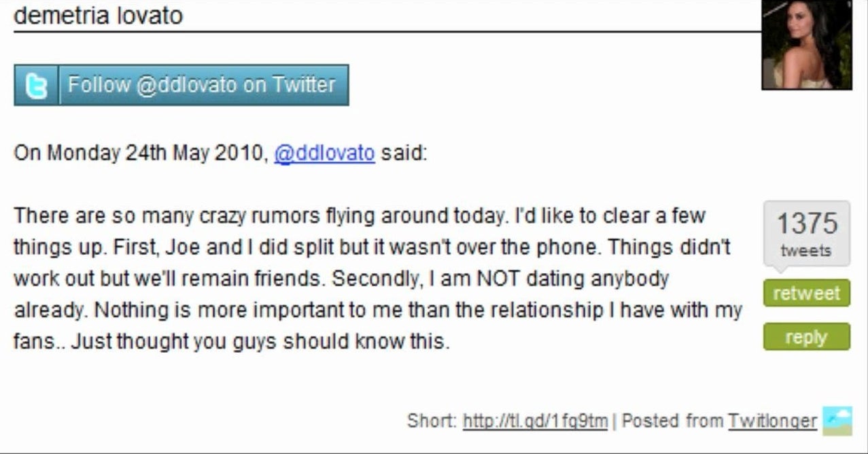Open the blue @ddlovato profile link

[324, 153]
